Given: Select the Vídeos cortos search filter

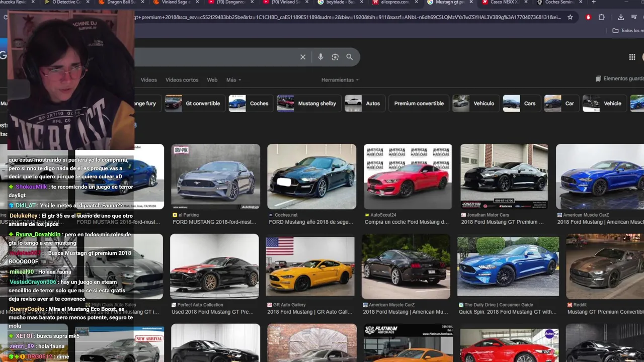Looking at the screenshot, I should [x=182, y=80].
